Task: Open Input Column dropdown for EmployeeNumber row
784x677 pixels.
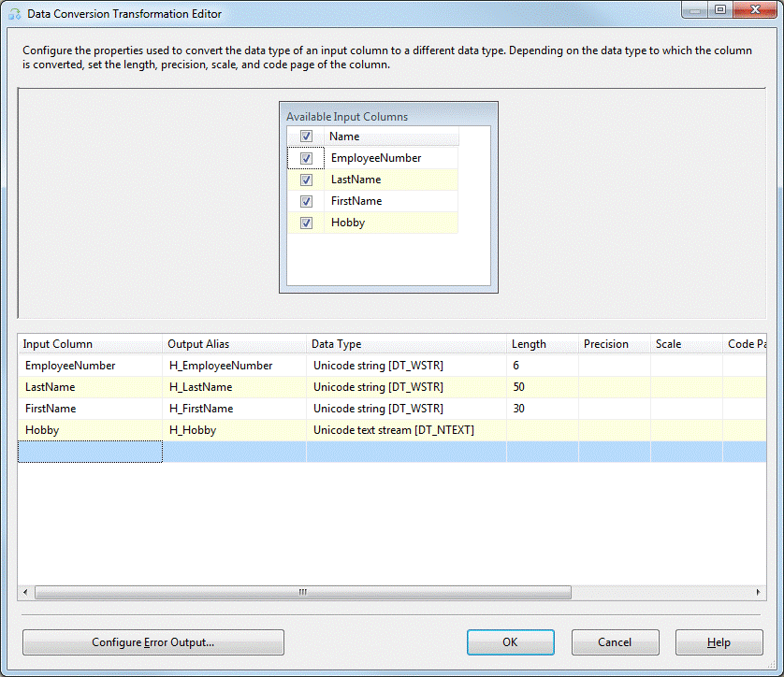Action: pyautogui.click(x=90, y=366)
